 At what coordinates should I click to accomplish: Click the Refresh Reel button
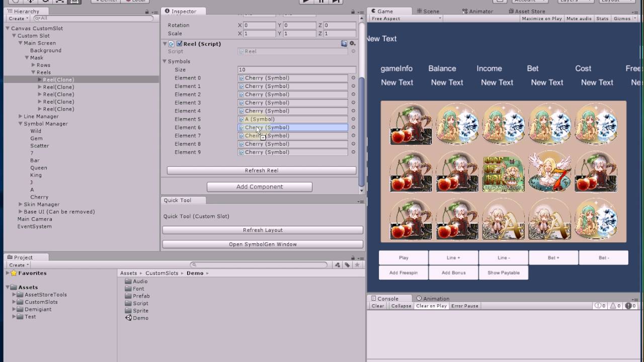coord(262,170)
